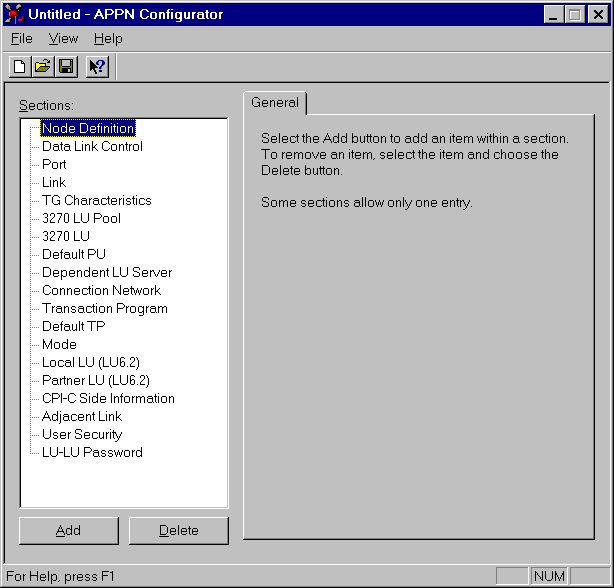Select Node Definition in Sections list

coord(88,128)
